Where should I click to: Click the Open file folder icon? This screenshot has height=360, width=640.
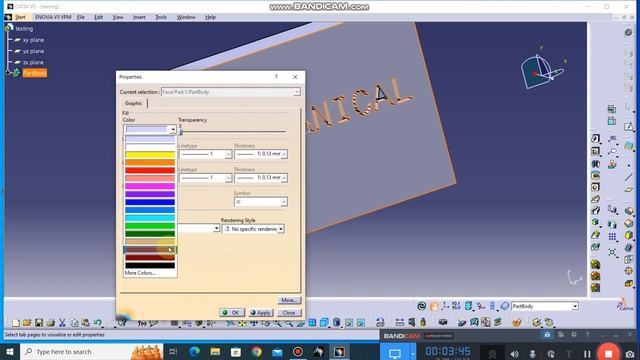pyautogui.click(x=27, y=323)
